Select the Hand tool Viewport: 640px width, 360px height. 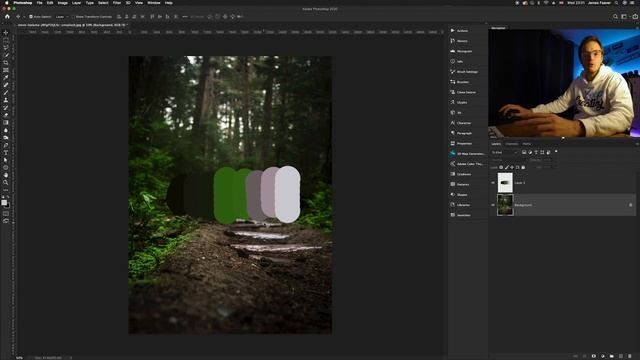[6, 175]
